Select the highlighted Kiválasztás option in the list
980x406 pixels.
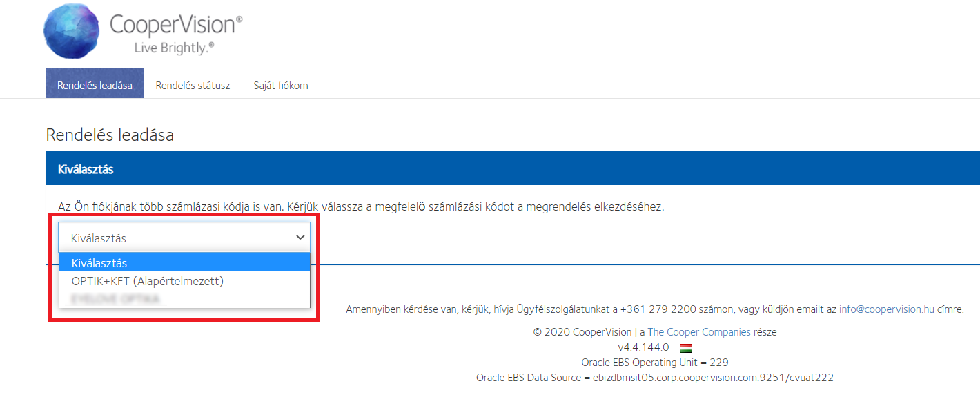click(x=184, y=263)
